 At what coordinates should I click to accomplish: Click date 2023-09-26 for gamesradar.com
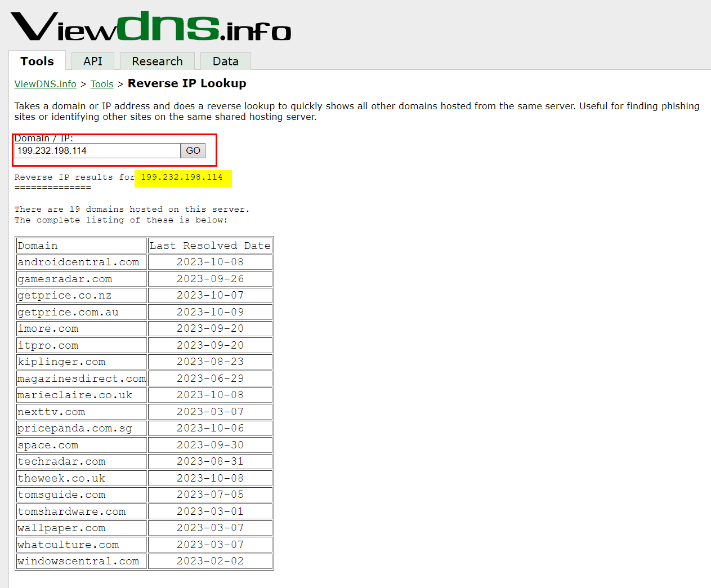pyautogui.click(x=210, y=279)
